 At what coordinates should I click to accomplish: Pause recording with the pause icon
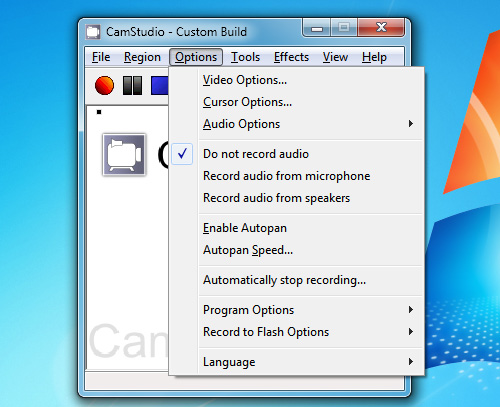[132, 86]
